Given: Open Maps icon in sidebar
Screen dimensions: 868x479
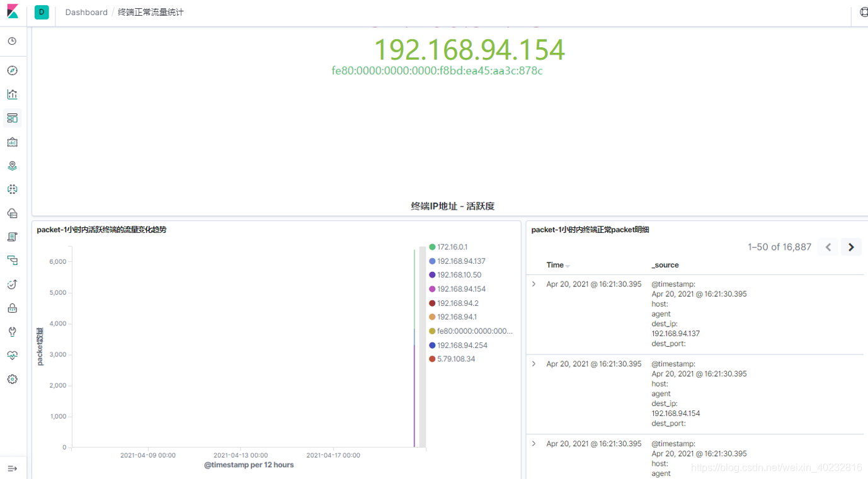Looking at the screenshot, I should pos(12,166).
